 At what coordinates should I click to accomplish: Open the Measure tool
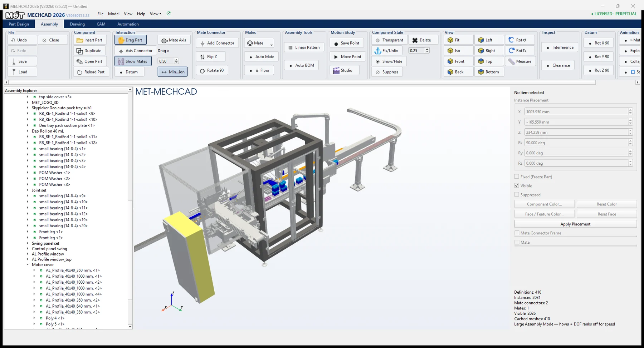click(521, 61)
